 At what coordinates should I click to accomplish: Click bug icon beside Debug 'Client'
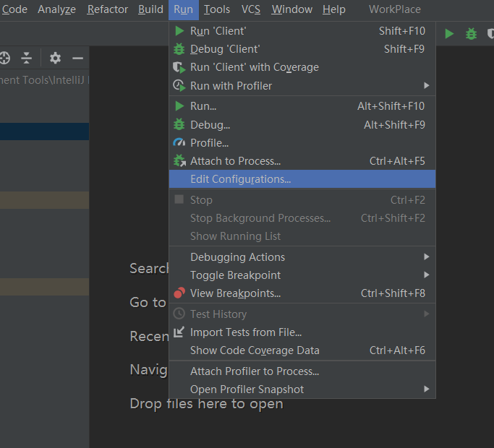tap(179, 49)
